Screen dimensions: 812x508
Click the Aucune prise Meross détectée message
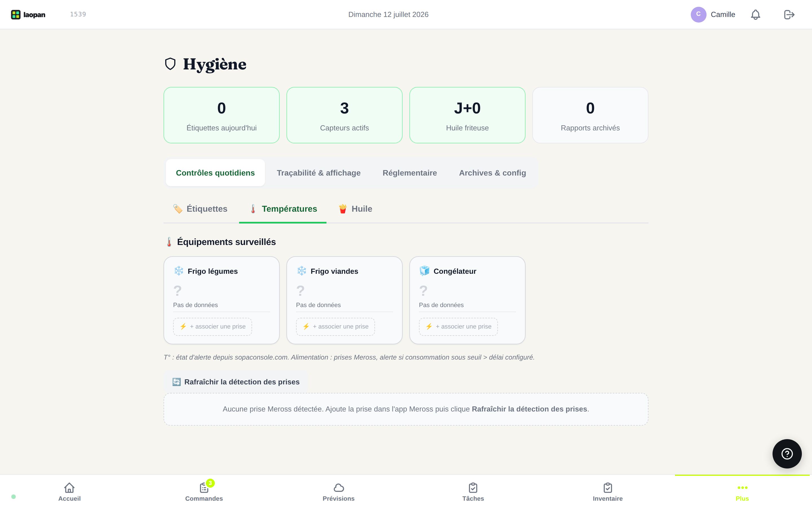(x=406, y=409)
